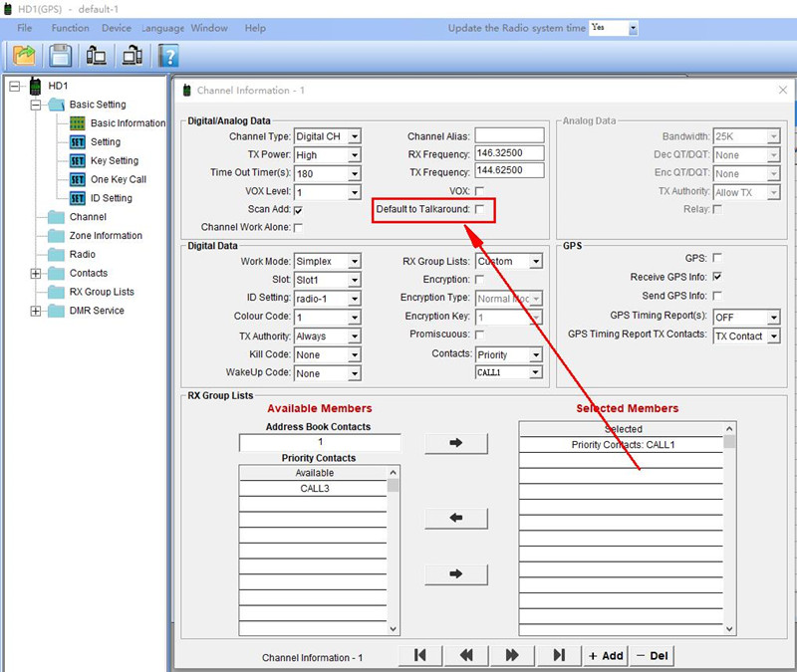Toggle the Receive GPS Info checkbox
This screenshot has width=797, height=672.
point(717,277)
